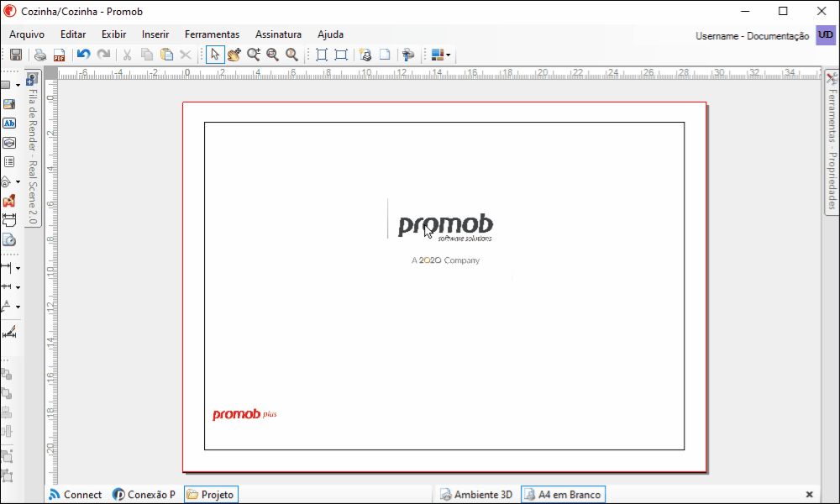The width and height of the screenshot is (840, 504).
Task: Print the page using the printer icon
Action: [x=40, y=55]
